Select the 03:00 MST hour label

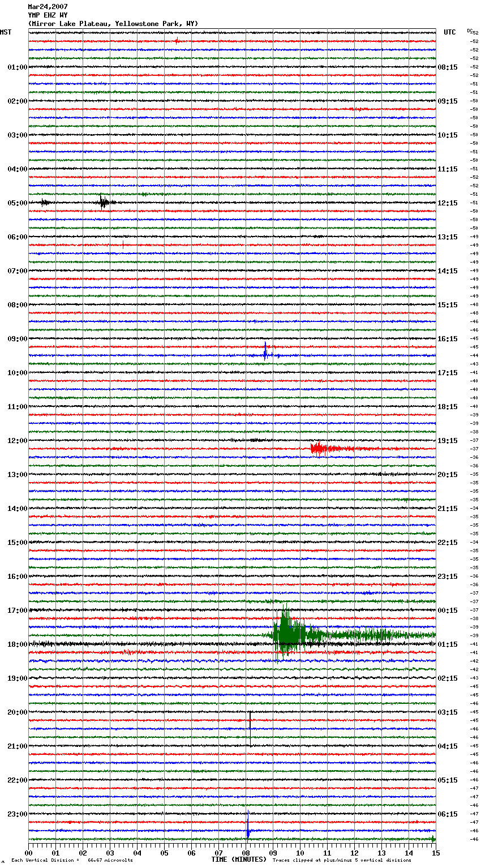pyautogui.click(x=18, y=135)
